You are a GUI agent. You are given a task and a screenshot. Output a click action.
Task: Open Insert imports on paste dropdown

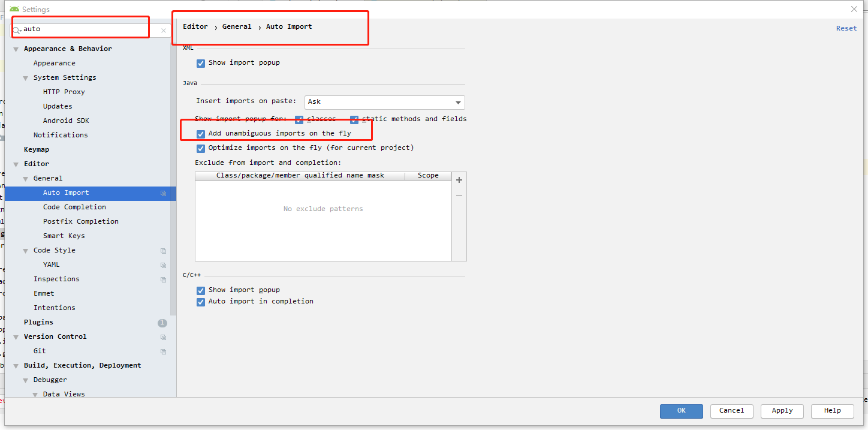[385, 102]
